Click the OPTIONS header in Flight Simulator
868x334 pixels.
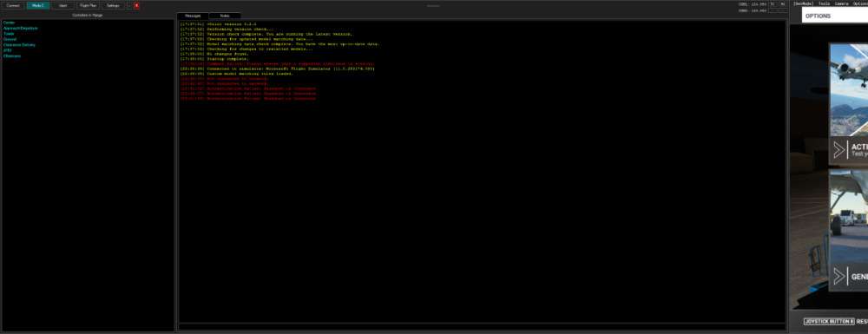point(818,16)
